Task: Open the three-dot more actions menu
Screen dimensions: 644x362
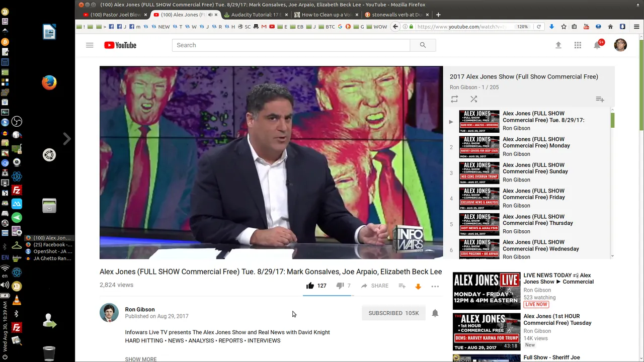Action: tap(435, 286)
